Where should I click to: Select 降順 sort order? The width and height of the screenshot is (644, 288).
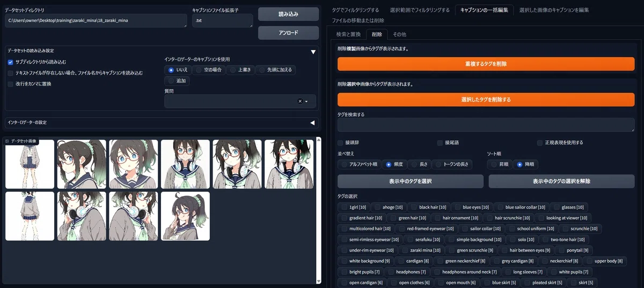pyautogui.click(x=526, y=164)
